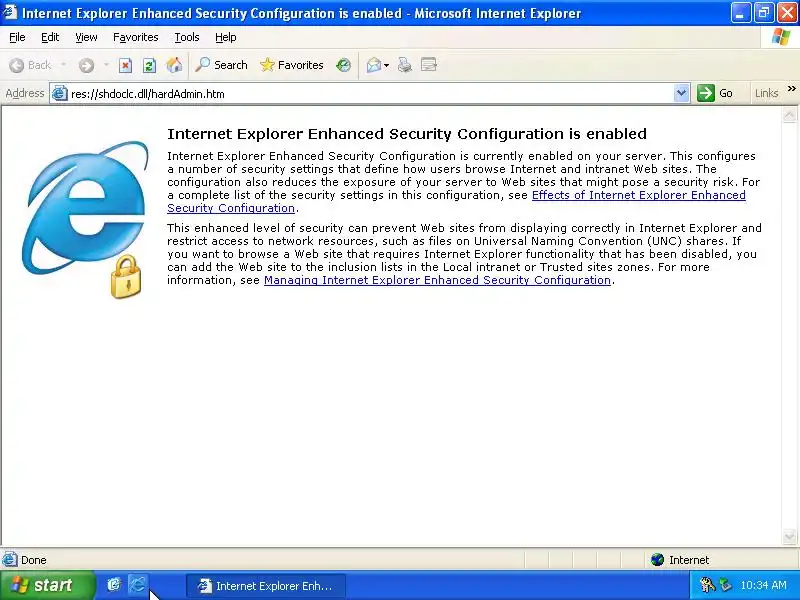
Task: Go to Home page icon
Action: click(x=174, y=65)
